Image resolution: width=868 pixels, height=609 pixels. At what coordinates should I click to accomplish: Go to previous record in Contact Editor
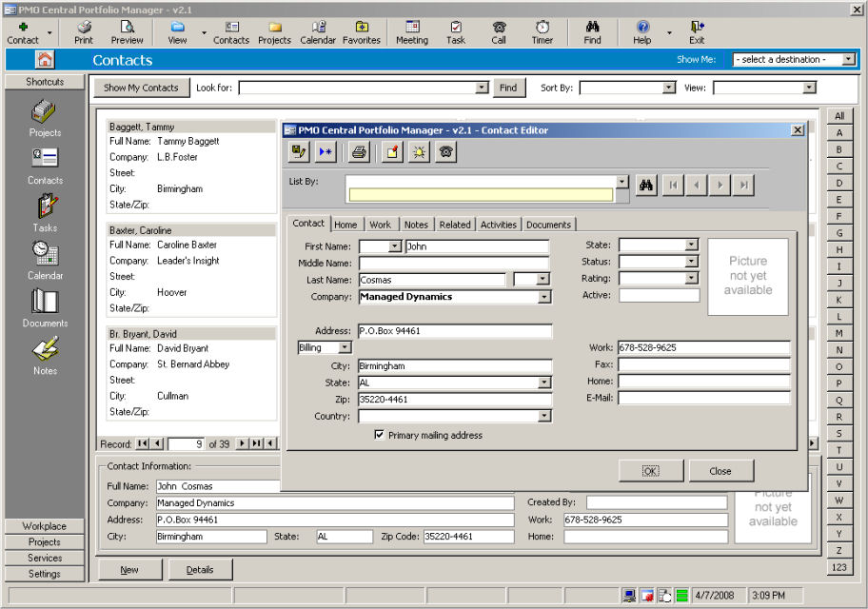pos(697,185)
